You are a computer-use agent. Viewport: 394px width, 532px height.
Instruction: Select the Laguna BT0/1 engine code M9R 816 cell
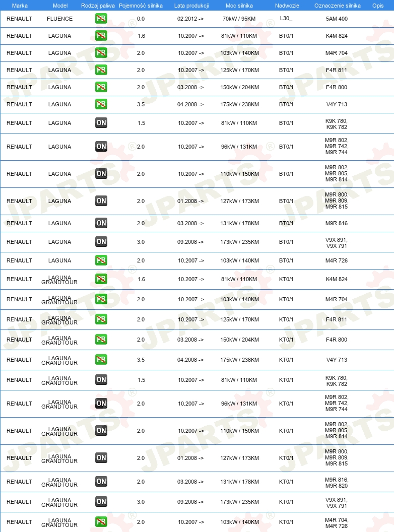click(x=337, y=223)
